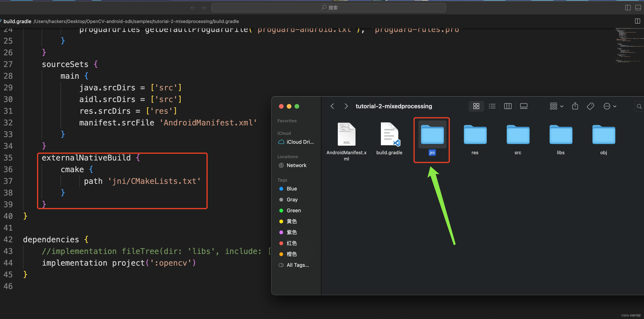Toggle editor bottom panel layout icon
644x319 pixels.
click(638, 8)
